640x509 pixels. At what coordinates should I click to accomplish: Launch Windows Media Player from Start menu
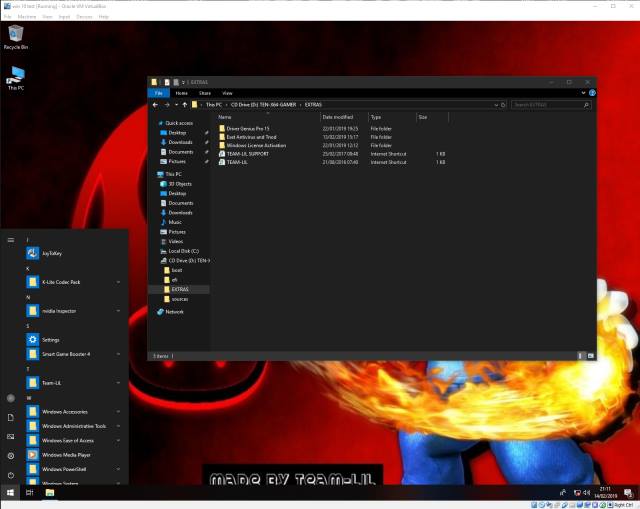[x=73, y=455]
